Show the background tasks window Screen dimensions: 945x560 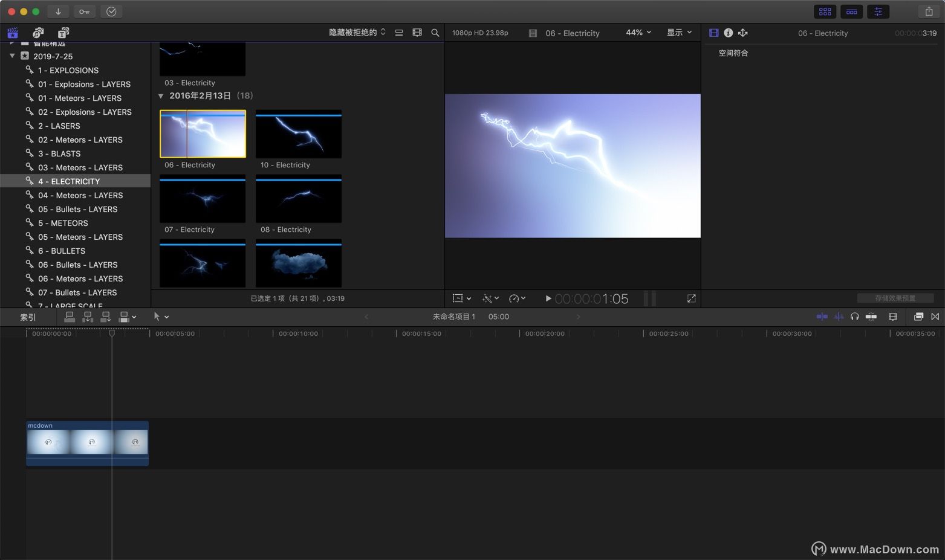111,11
